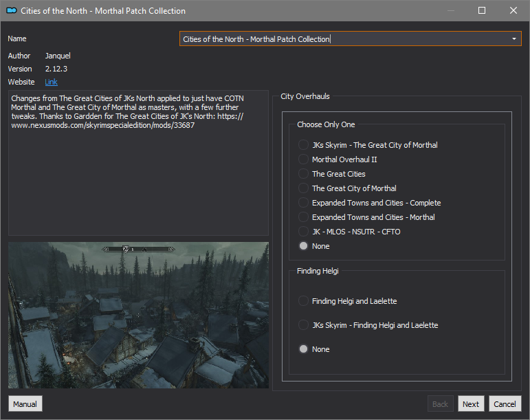The width and height of the screenshot is (530, 420).
Task: Click the Finding Helgi group label
Action: pyautogui.click(x=318, y=271)
